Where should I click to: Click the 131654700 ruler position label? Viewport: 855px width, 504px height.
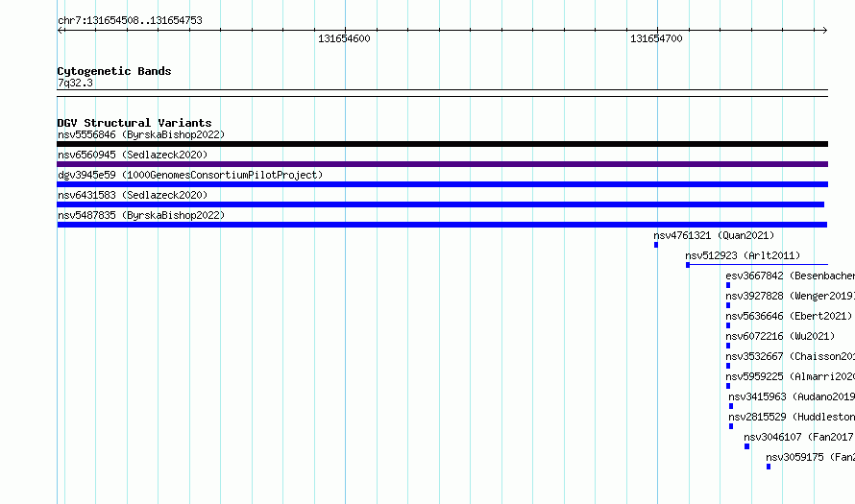pyautogui.click(x=656, y=38)
